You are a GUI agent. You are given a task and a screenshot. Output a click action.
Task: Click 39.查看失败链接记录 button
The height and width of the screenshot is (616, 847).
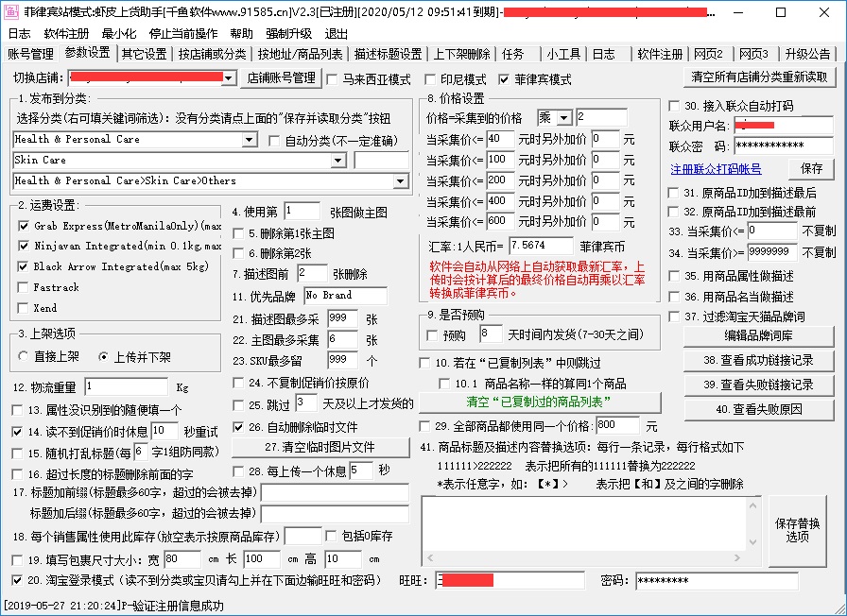coord(758,385)
